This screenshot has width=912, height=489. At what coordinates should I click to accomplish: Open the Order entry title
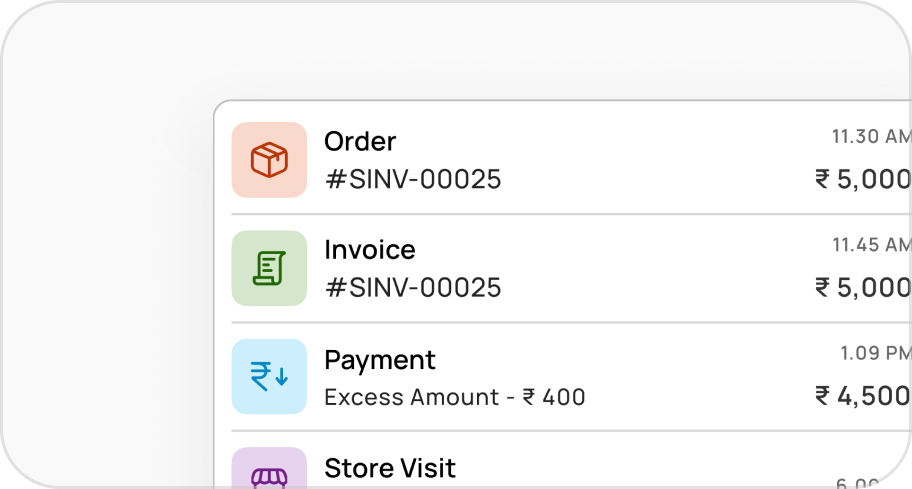point(360,142)
